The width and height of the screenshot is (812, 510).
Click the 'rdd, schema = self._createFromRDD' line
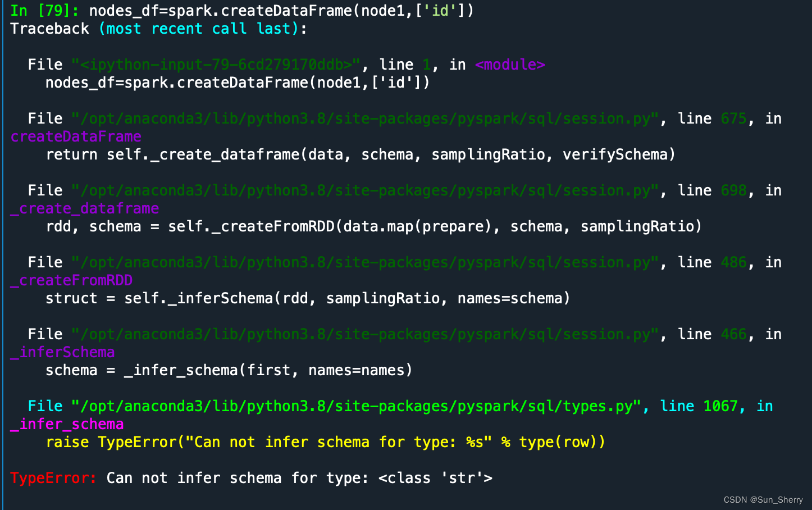(374, 226)
